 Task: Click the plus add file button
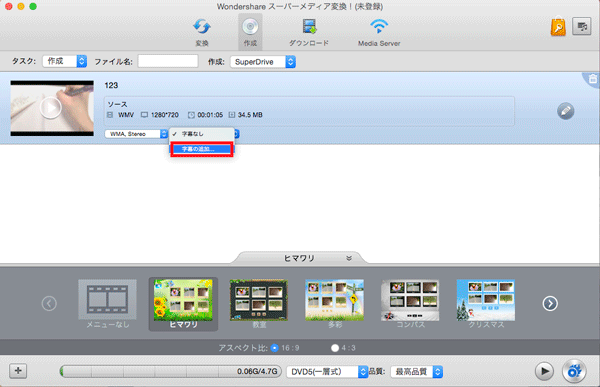pos(18,371)
